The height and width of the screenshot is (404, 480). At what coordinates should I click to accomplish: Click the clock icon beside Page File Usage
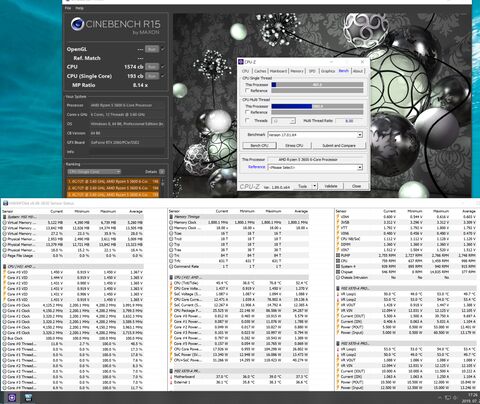coord(4,256)
